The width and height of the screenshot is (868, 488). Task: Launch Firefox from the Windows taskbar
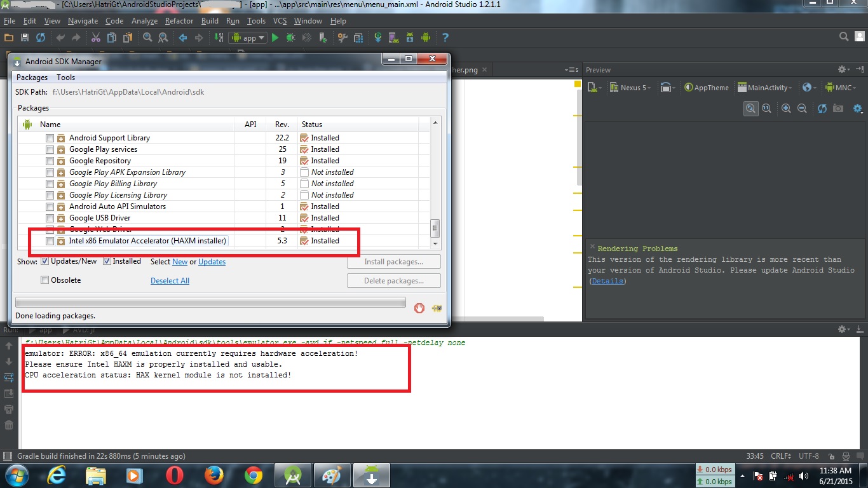[x=214, y=475]
